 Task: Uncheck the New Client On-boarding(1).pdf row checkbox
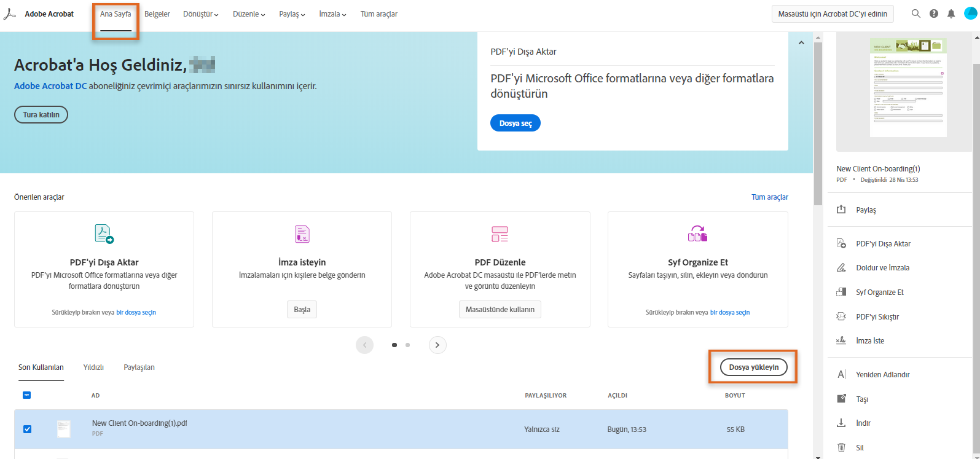click(x=27, y=430)
